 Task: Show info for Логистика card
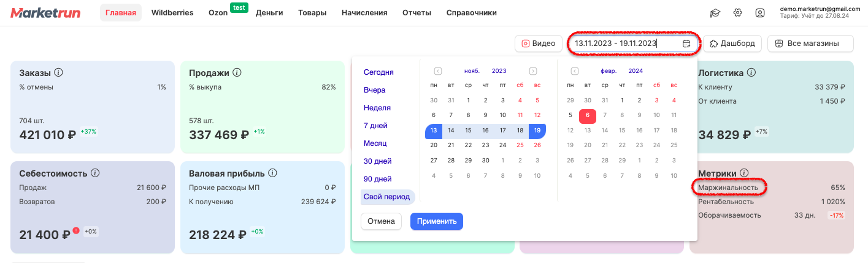tap(751, 73)
